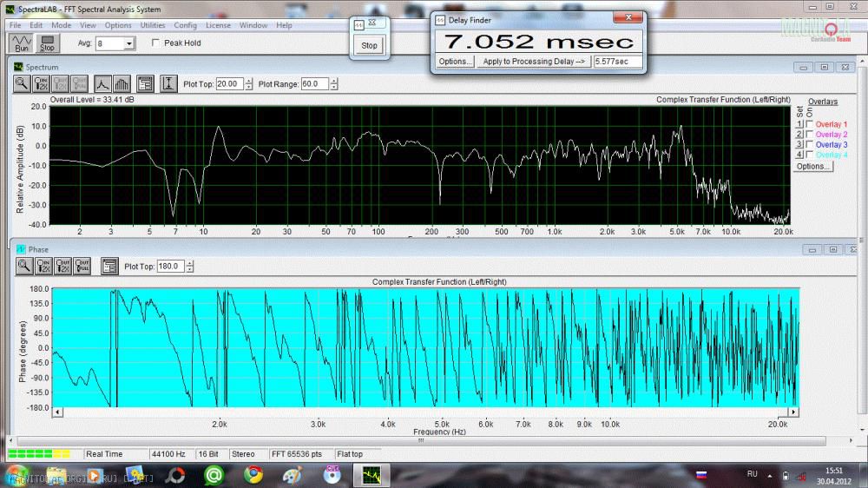Open the Mail.ru Agent taskbar icon
Image resolution: width=868 pixels, height=488 pixels.
tap(214, 475)
